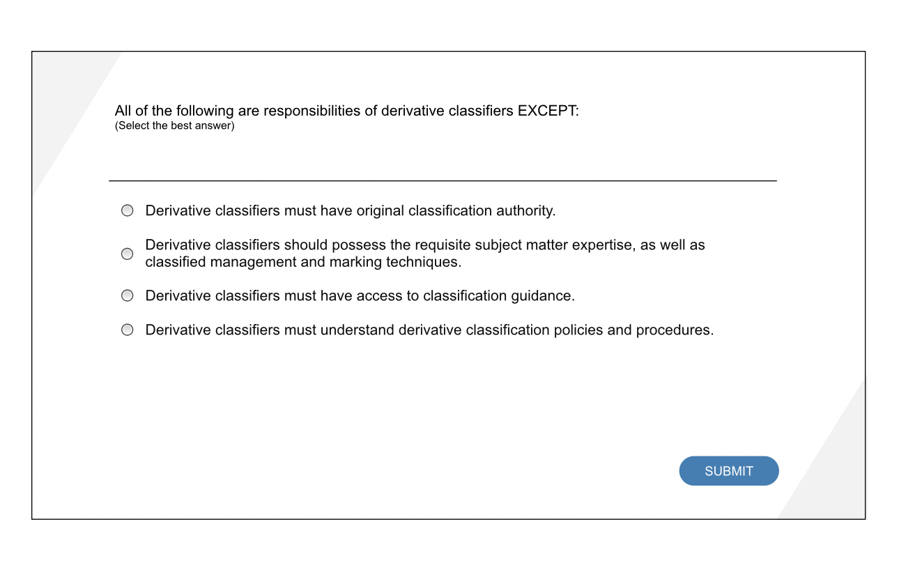Viewport: 899px width, 588px height.
Task: Click the fourth answer's text label
Action: (x=429, y=329)
